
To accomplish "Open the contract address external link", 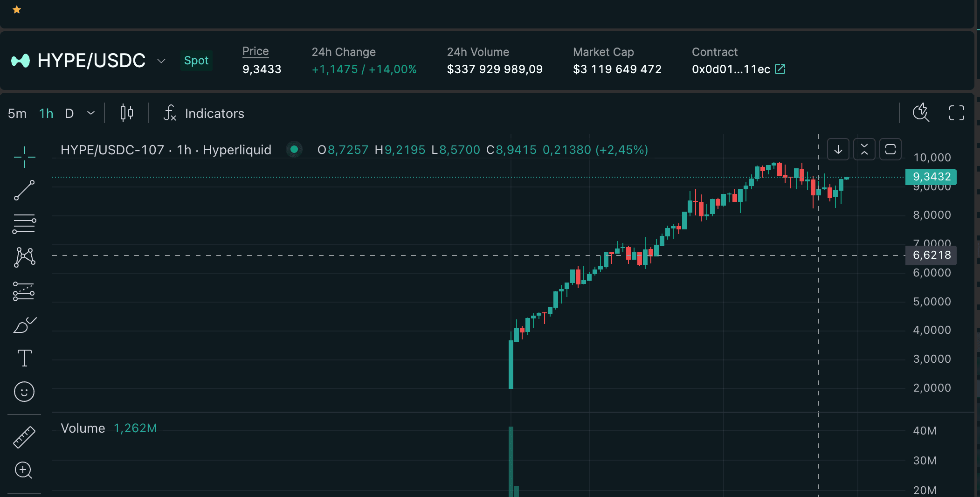I will [780, 69].
